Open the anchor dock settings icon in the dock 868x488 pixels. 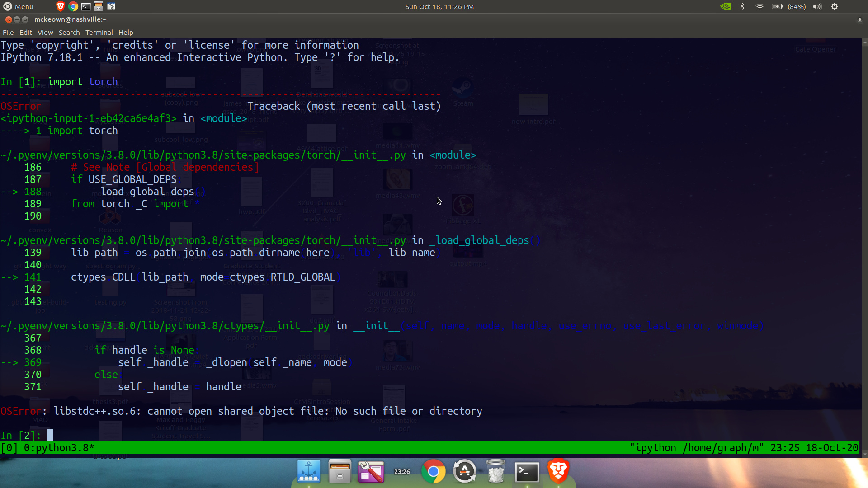tap(309, 472)
